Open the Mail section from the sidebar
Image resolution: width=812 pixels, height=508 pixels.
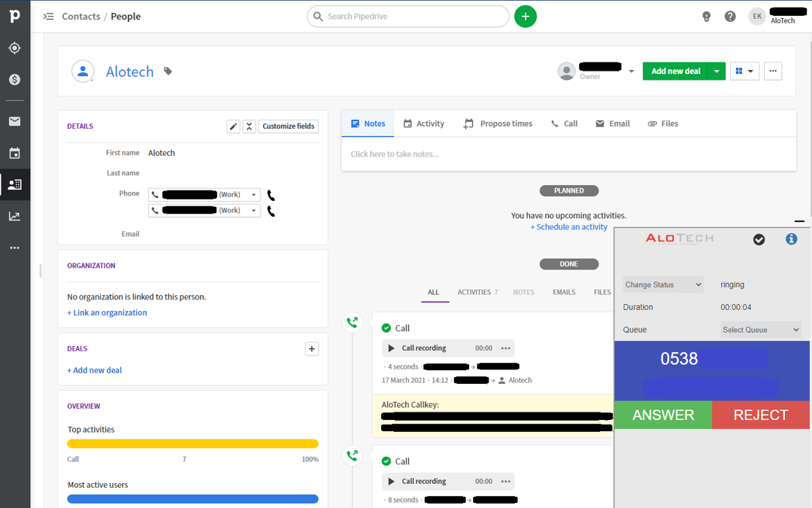(15, 120)
